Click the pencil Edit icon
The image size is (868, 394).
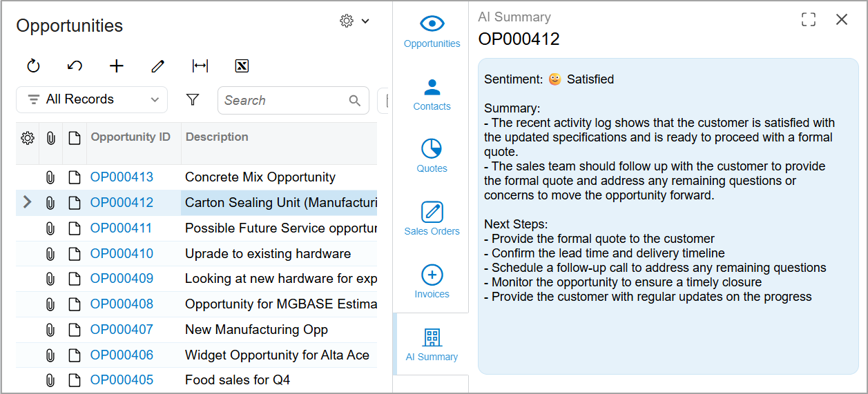coord(158,66)
